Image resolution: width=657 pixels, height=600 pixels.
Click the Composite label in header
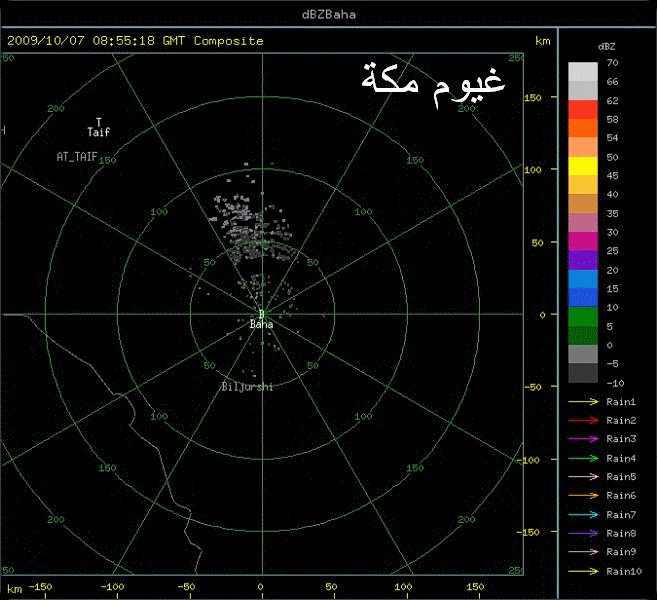pos(229,41)
